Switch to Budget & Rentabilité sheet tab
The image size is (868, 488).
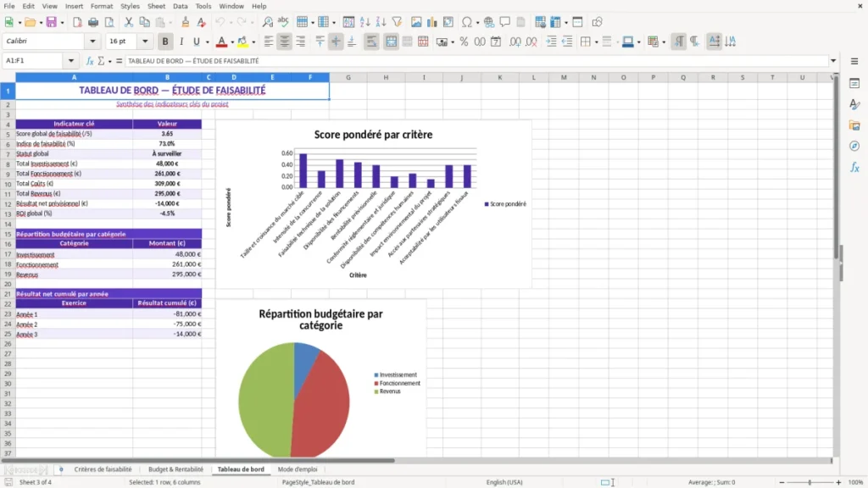point(175,469)
